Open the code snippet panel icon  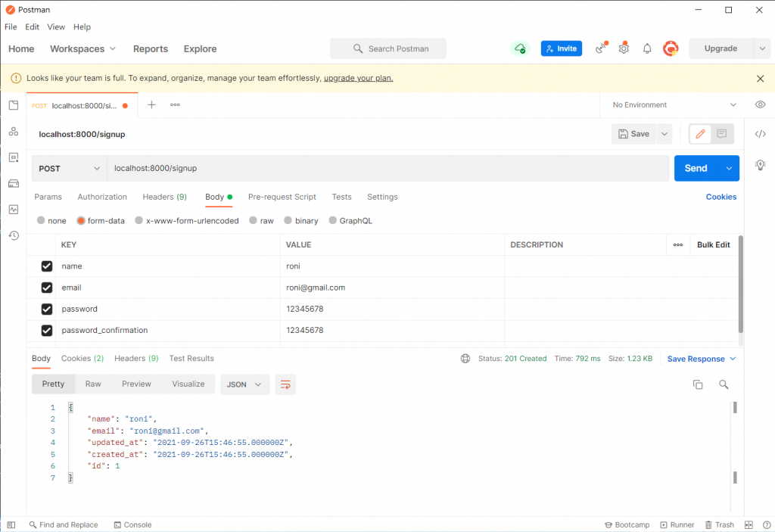tap(760, 134)
